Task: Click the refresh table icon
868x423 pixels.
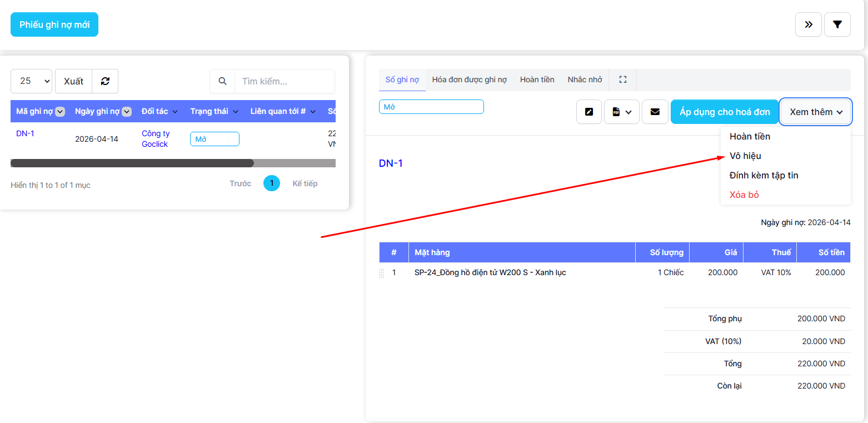Action: click(x=105, y=81)
